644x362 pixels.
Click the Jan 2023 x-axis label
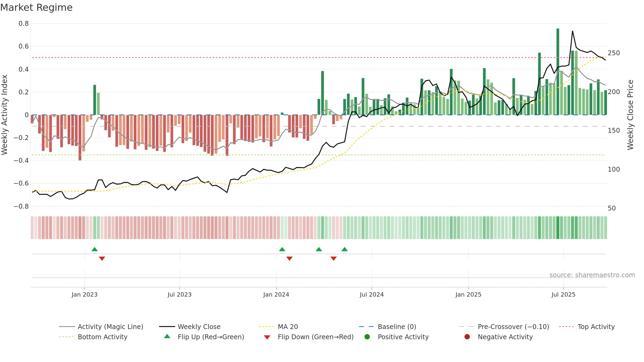[85, 294]
